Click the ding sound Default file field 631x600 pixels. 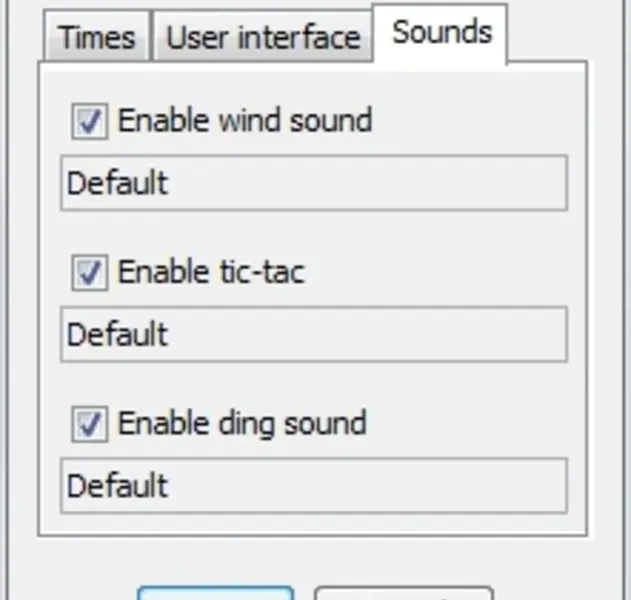pos(314,485)
